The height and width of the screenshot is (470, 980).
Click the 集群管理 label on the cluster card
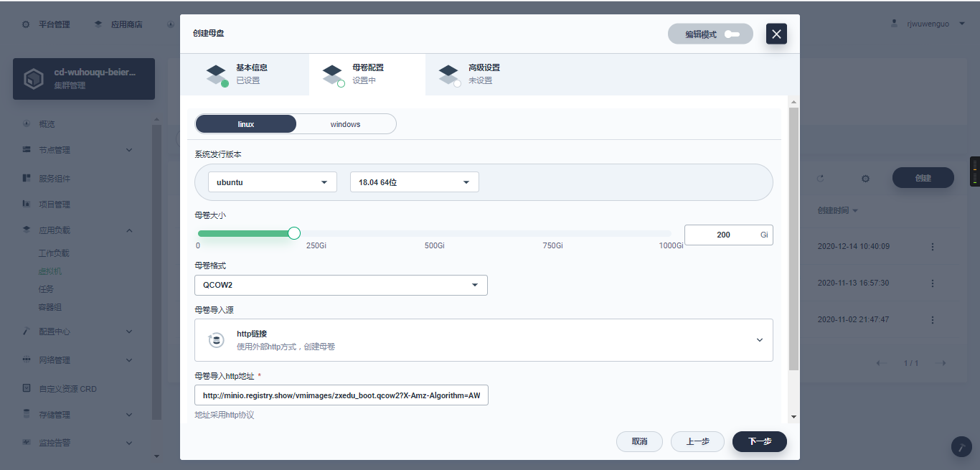70,86
